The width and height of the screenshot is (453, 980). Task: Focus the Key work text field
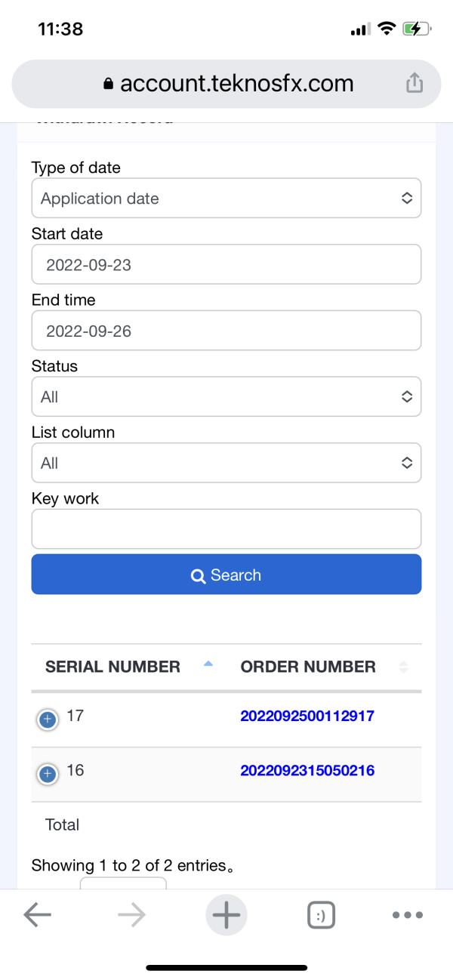(x=226, y=529)
